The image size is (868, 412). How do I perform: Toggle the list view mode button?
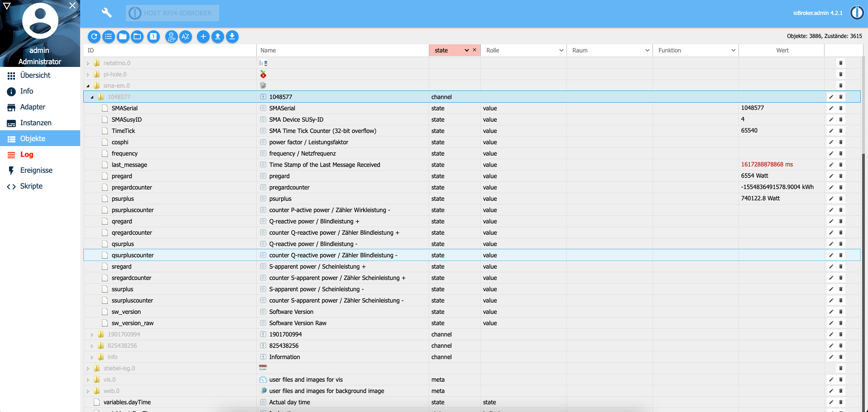[x=109, y=37]
